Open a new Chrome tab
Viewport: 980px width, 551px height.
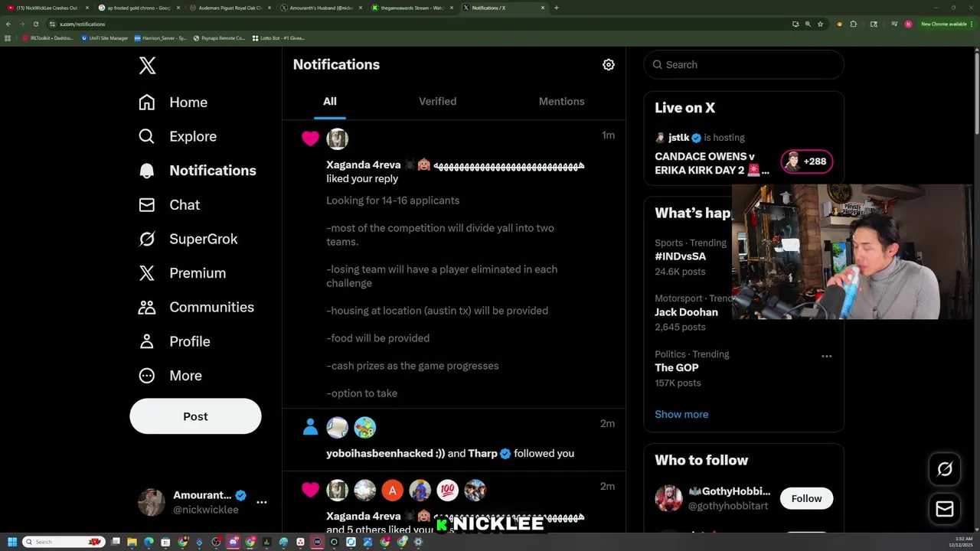(556, 8)
